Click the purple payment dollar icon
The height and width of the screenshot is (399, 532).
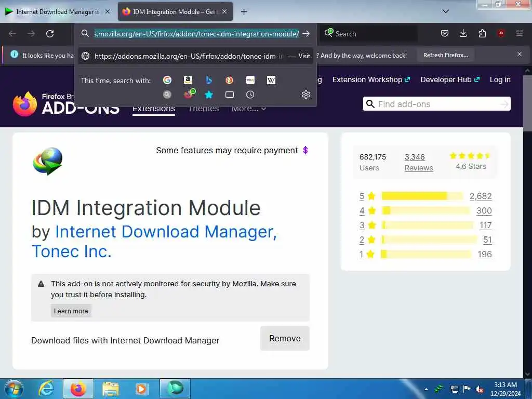point(305,150)
